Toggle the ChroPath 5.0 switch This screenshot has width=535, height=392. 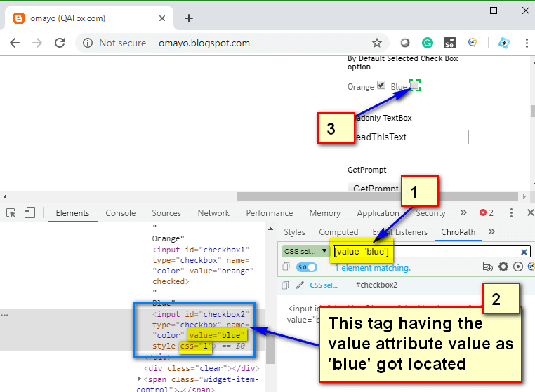click(306, 267)
